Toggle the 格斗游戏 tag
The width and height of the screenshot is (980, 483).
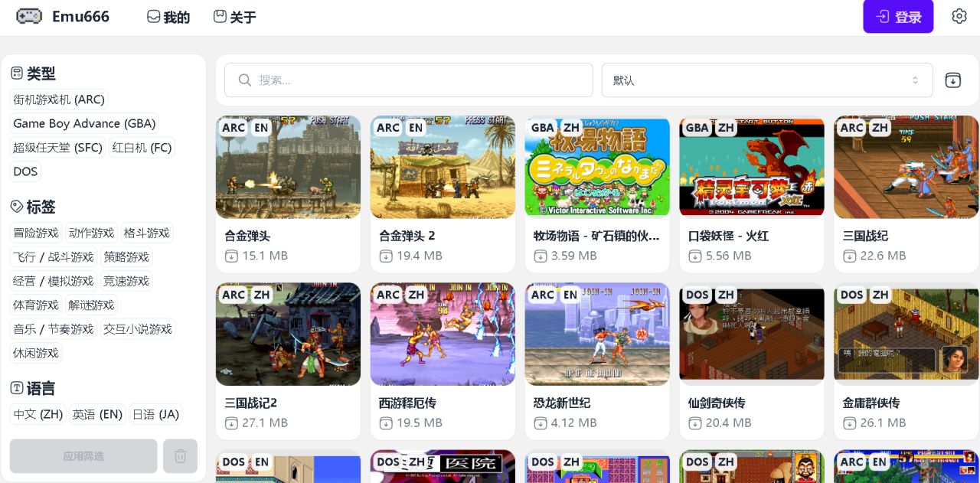[x=146, y=233]
